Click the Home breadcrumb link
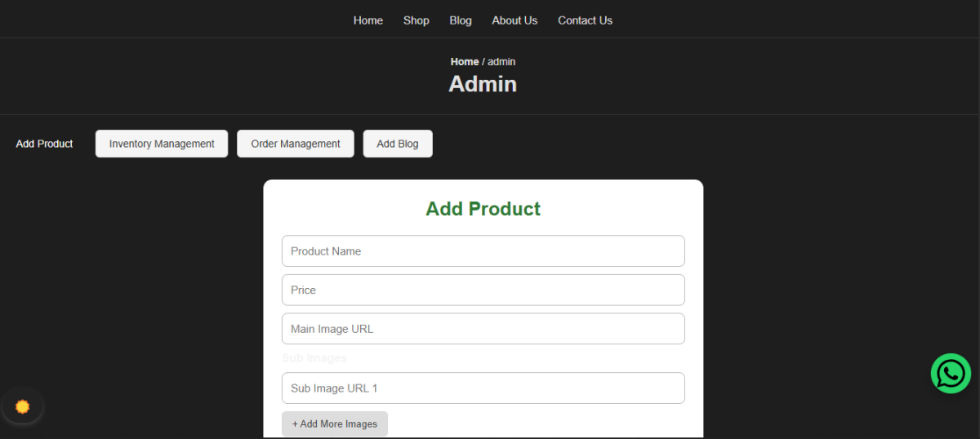Image resolution: width=980 pixels, height=439 pixels. pos(465,62)
